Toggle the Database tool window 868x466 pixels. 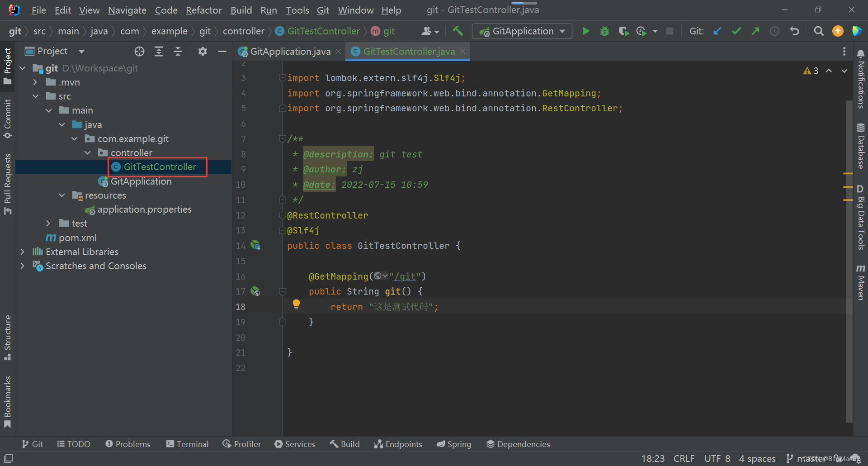[x=861, y=146]
